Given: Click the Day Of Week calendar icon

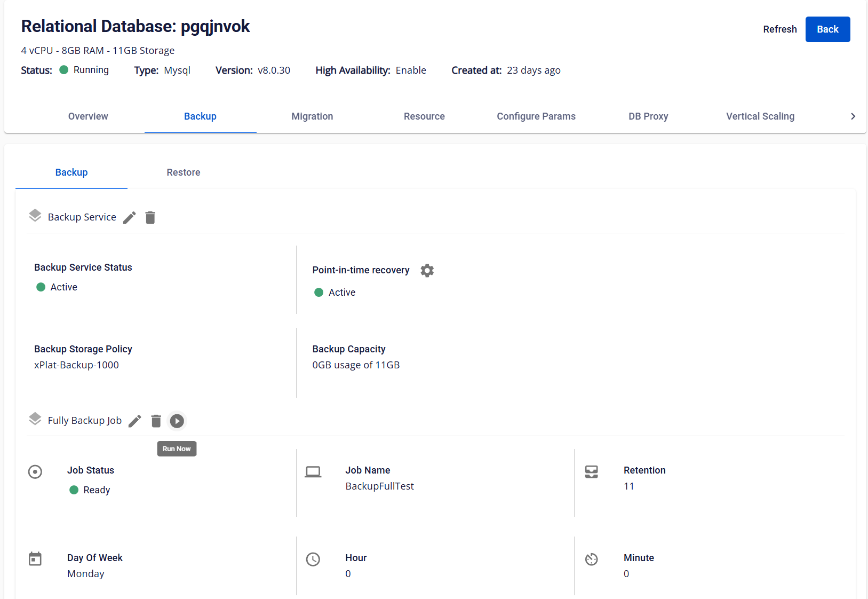Looking at the screenshot, I should coord(35,559).
